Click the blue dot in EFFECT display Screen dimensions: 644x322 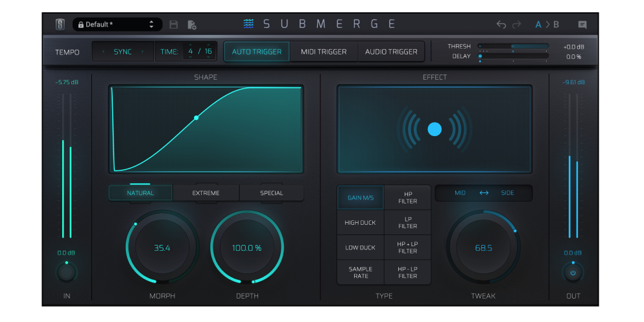tap(435, 129)
